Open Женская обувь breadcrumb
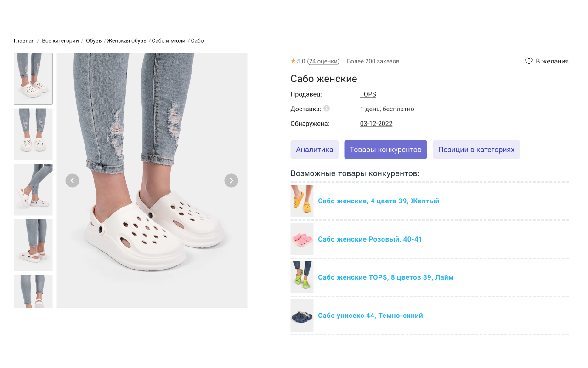This screenshot has height=368, width=588. [127, 41]
